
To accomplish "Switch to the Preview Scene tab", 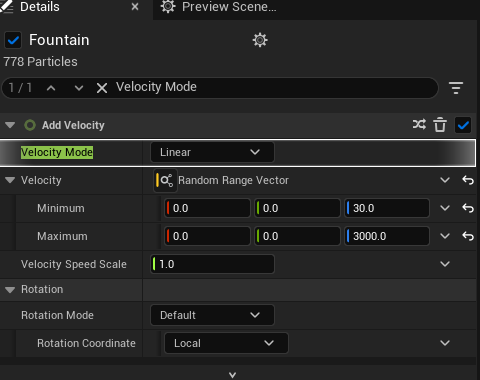I will coord(219,7).
